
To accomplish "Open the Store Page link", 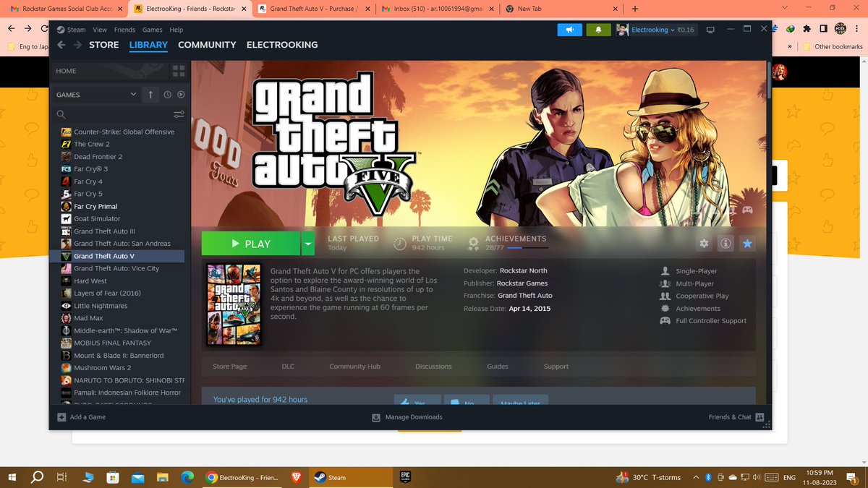I will (x=229, y=367).
